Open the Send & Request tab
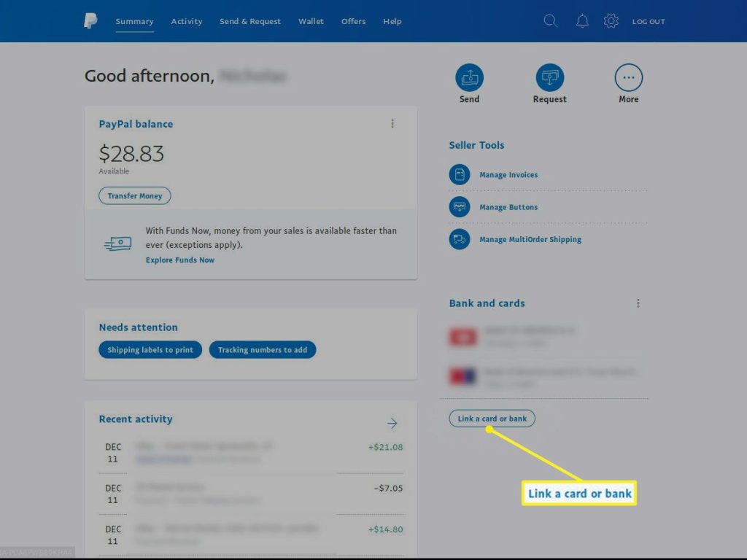Screen dimensions: 747x560 click(x=250, y=21)
